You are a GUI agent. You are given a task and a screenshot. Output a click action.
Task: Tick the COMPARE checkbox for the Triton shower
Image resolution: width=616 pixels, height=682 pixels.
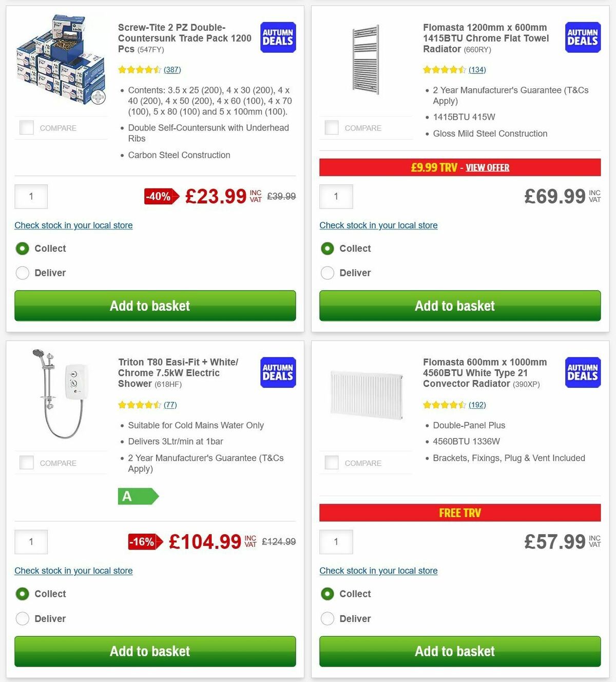(26, 462)
